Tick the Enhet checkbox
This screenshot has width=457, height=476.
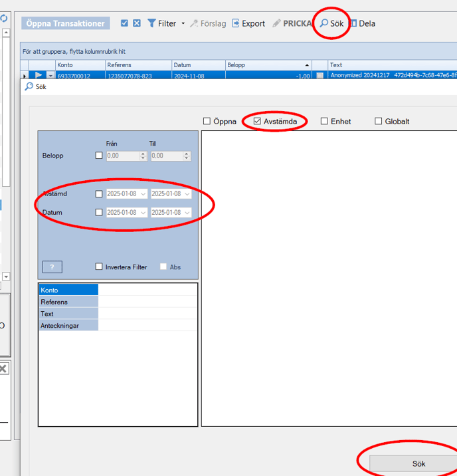(324, 122)
